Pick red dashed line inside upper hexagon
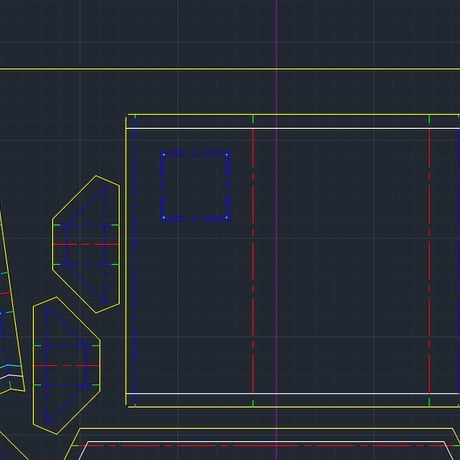460x460 pixels. point(86,245)
